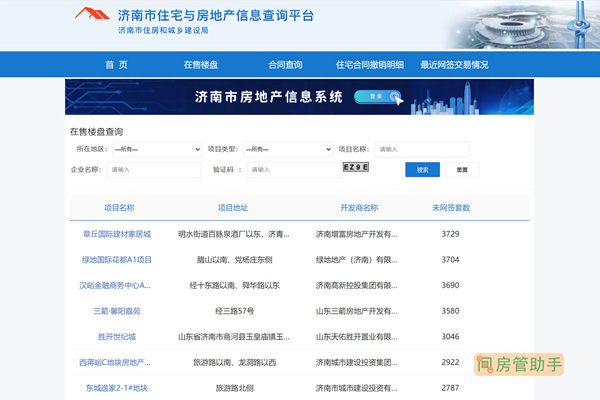Click the address 腊山以南、党杨庄东侧
This screenshot has height=400, width=600.
(x=235, y=260)
